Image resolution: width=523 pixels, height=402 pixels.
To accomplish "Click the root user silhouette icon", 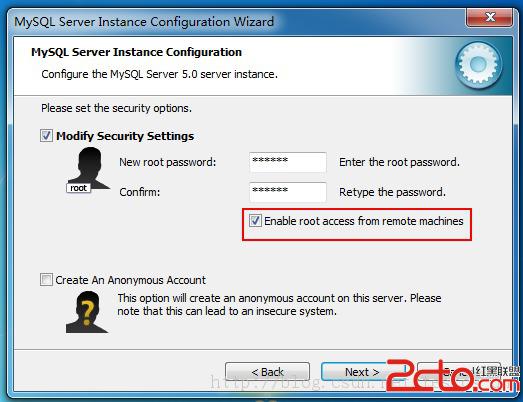I will click(x=89, y=169).
